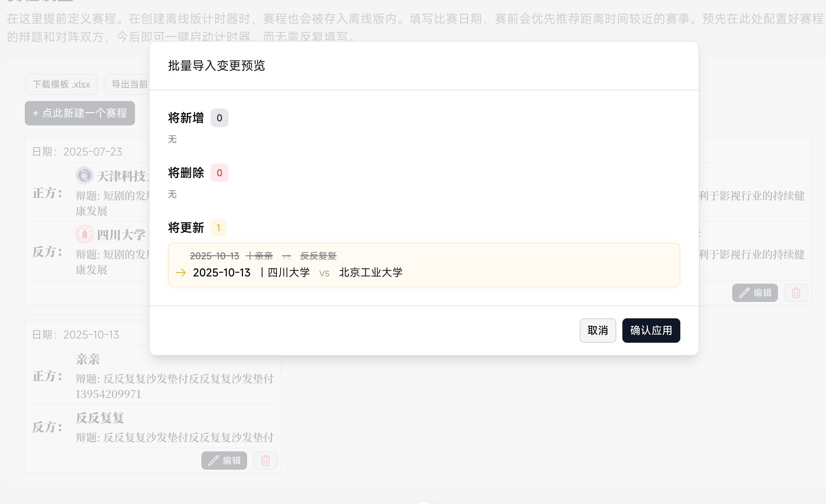Click the 下载模板 .xlsx button
The width and height of the screenshot is (826, 504).
[61, 84]
